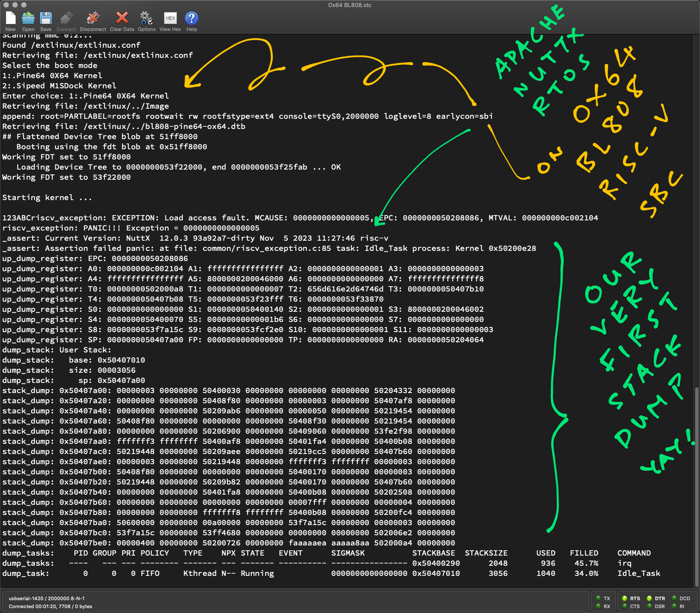Click the RI status indicator

(x=674, y=606)
